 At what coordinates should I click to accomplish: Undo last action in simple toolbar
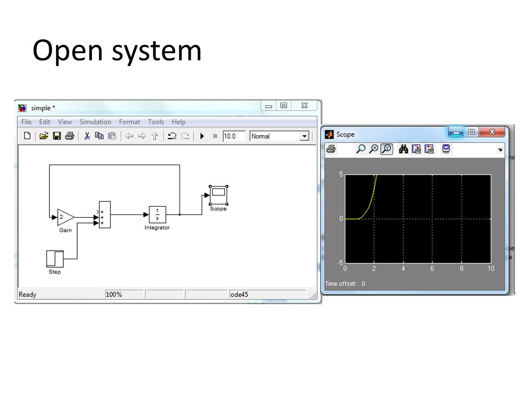172,136
